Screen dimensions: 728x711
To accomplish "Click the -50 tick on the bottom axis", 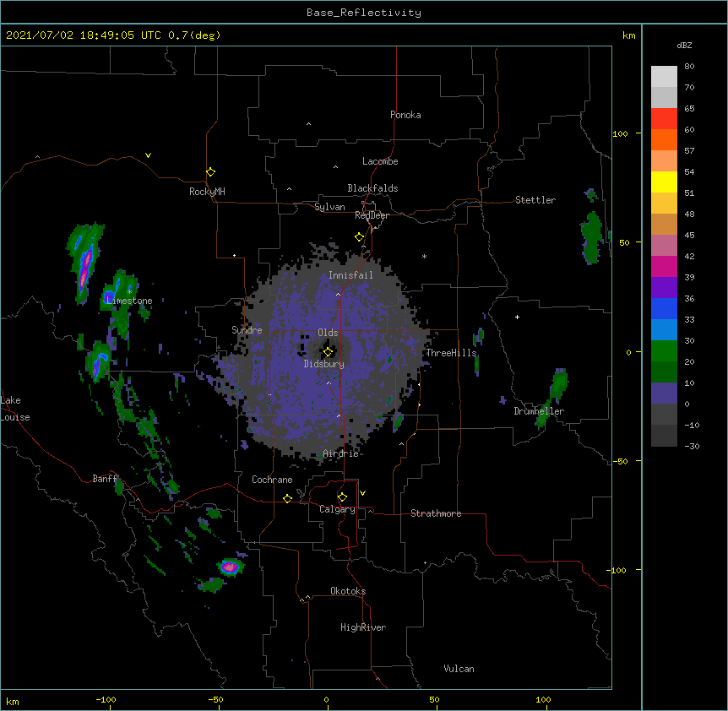I will pos(216,699).
